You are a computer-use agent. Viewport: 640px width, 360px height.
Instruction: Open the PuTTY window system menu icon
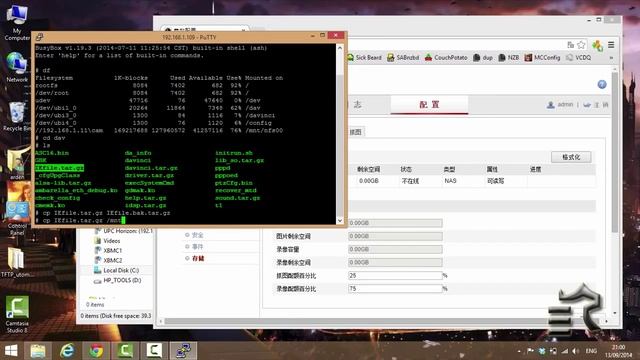pyautogui.click(x=40, y=37)
